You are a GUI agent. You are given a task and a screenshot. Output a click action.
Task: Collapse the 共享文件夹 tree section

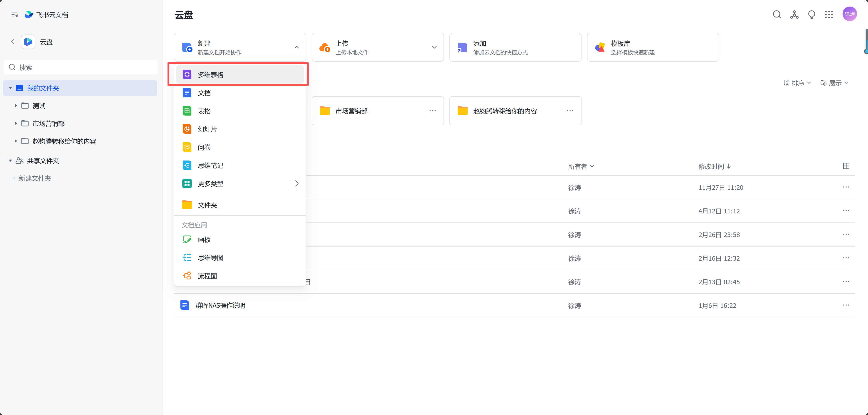(10, 161)
